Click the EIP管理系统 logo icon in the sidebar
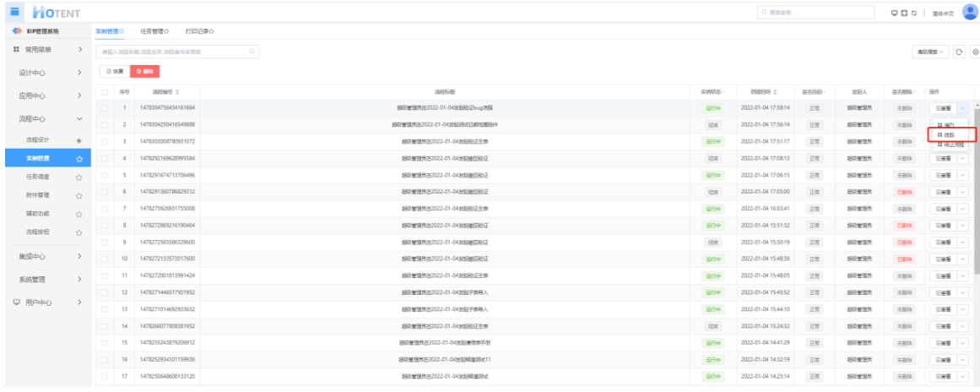 point(17,30)
